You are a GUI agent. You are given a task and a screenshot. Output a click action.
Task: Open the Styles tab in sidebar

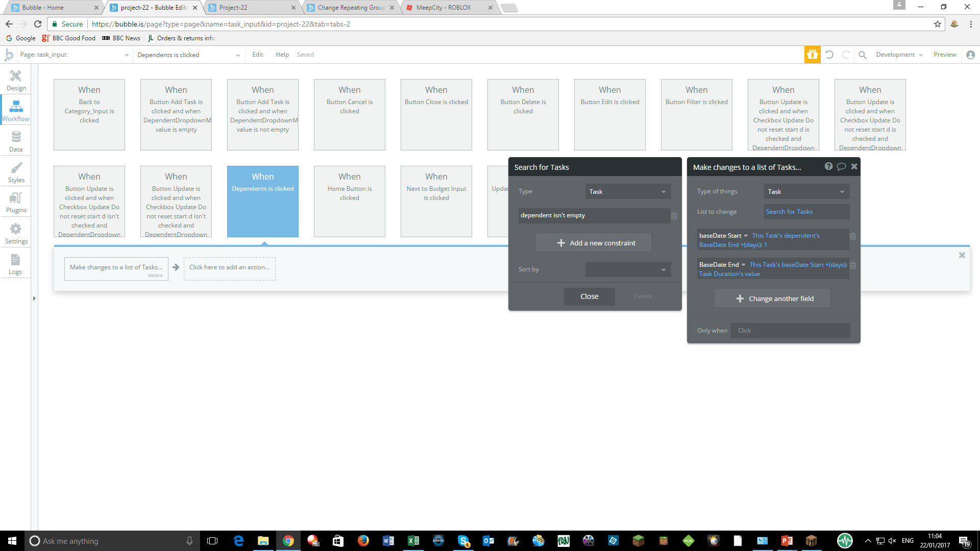(16, 172)
